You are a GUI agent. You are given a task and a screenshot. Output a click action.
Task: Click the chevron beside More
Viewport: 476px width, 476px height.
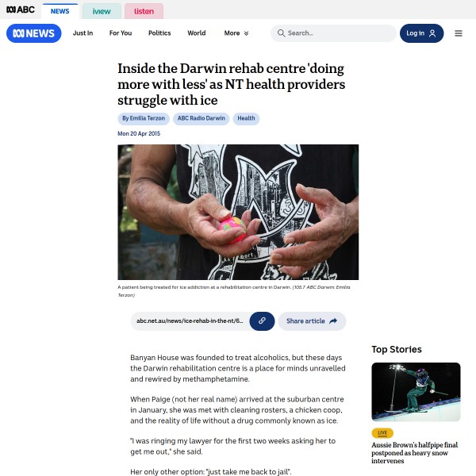coord(246,33)
